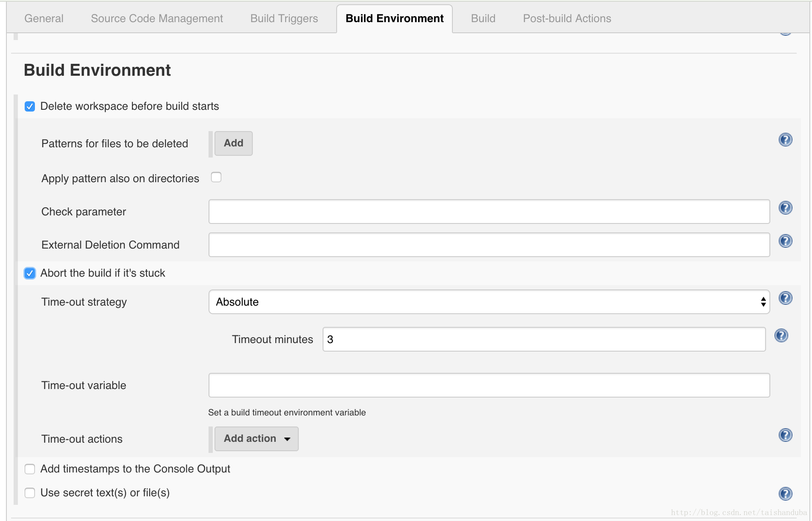Click the Build Environment section heading
This screenshot has width=812, height=521.
[x=97, y=70]
